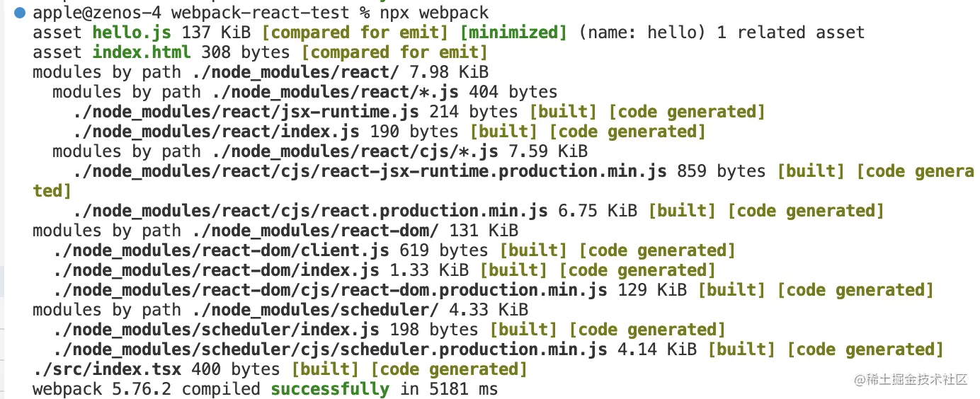
Task: Click './node_modules/scheduler/index.js' file path
Action: click(216, 330)
